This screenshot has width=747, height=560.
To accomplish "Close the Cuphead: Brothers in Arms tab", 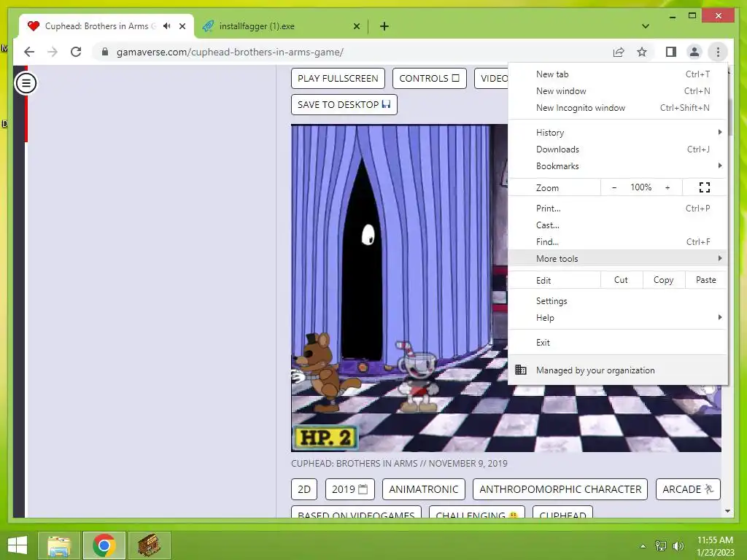I will (182, 26).
